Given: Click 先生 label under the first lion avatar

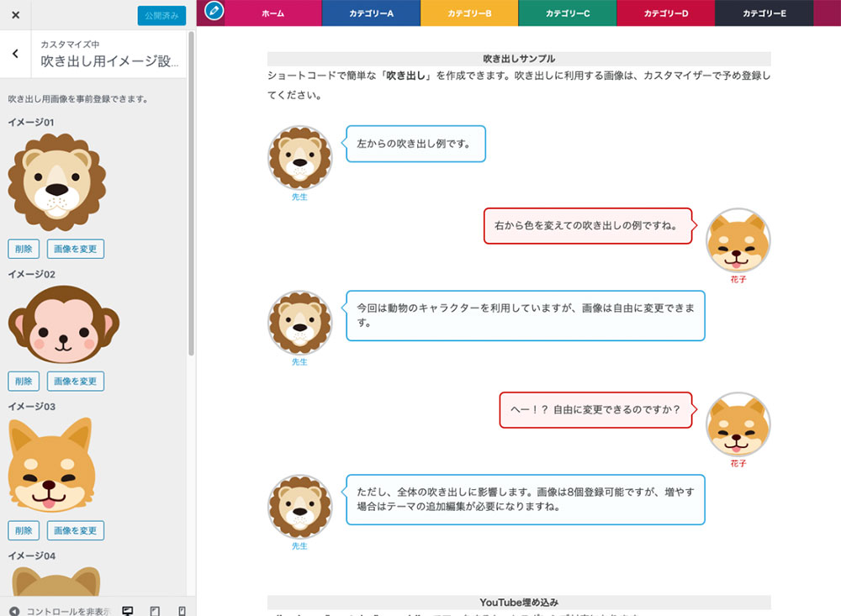Looking at the screenshot, I should (300, 197).
